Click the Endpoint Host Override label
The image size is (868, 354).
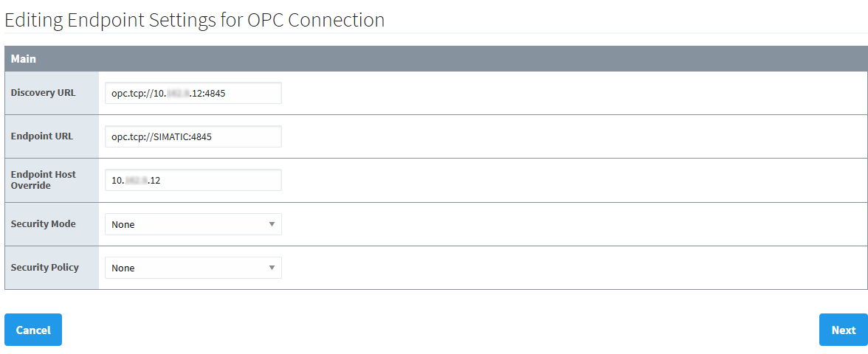[x=43, y=180]
